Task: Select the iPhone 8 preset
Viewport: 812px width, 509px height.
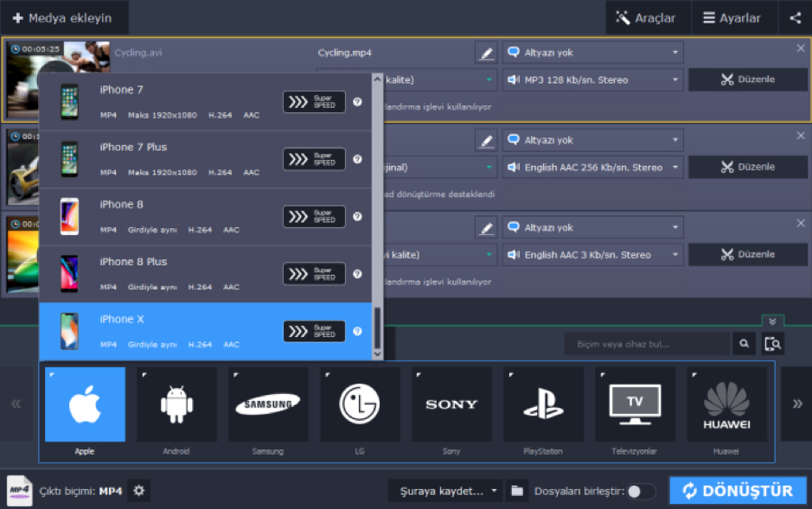Action: coord(205,217)
